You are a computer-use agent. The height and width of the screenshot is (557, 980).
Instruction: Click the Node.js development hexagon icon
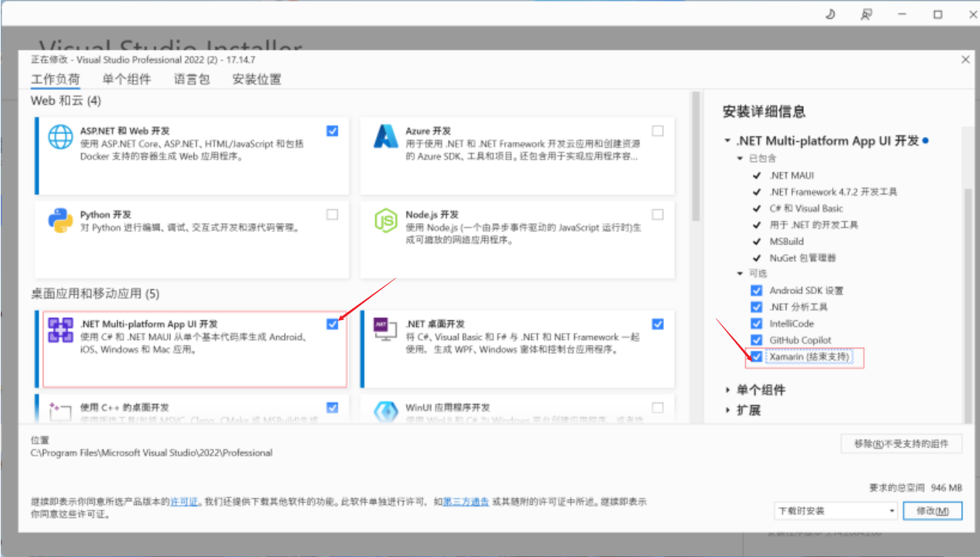386,220
